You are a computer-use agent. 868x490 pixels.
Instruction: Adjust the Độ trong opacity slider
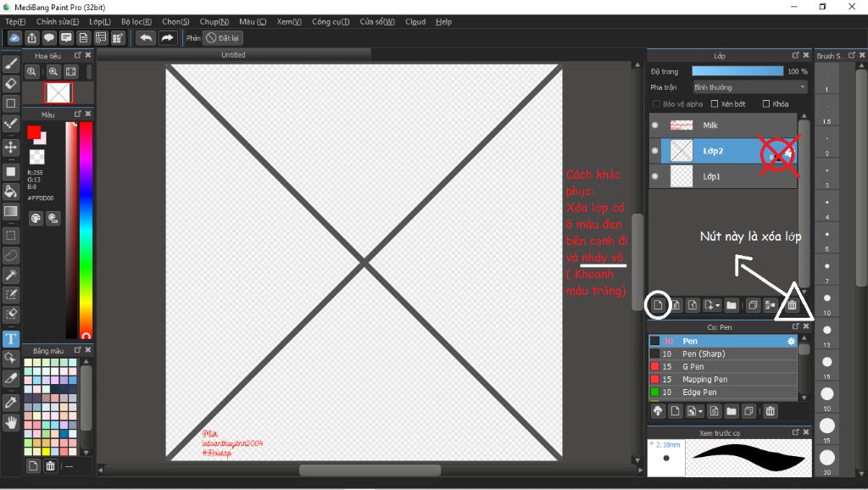point(737,71)
